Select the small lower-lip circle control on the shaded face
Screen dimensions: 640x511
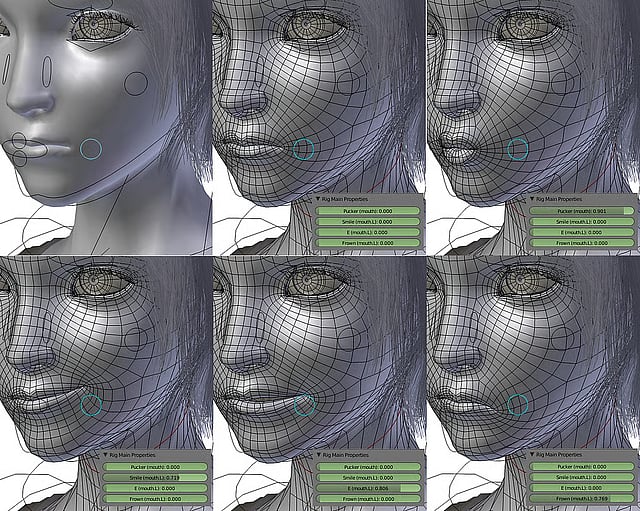click(20, 158)
